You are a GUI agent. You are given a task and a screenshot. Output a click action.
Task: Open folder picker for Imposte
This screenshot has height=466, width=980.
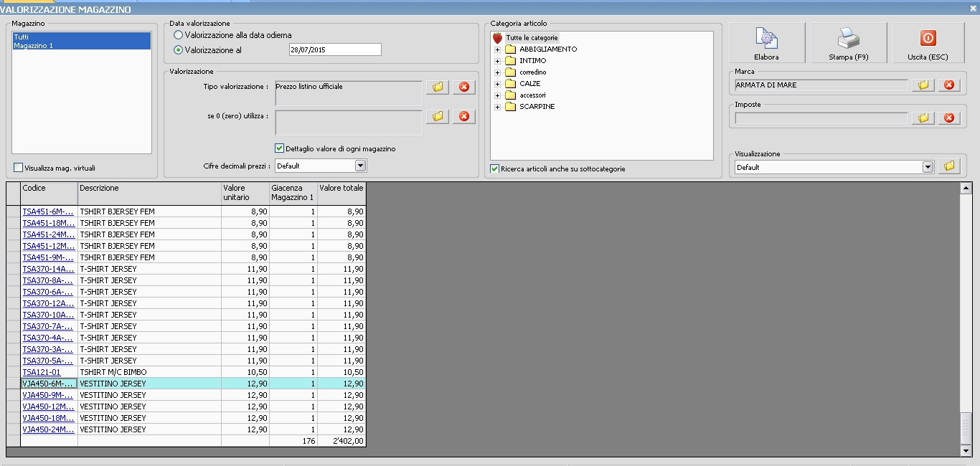click(x=923, y=118)
